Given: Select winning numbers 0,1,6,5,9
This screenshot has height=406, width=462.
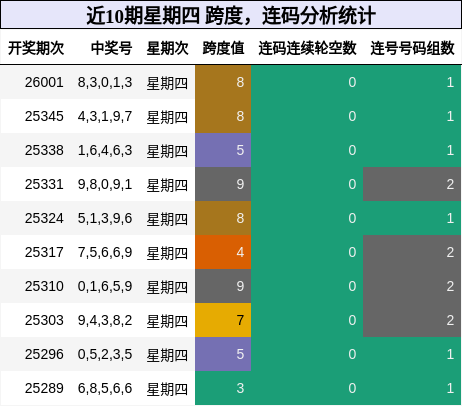Looking at the screenshot, I should coord(105,286).
